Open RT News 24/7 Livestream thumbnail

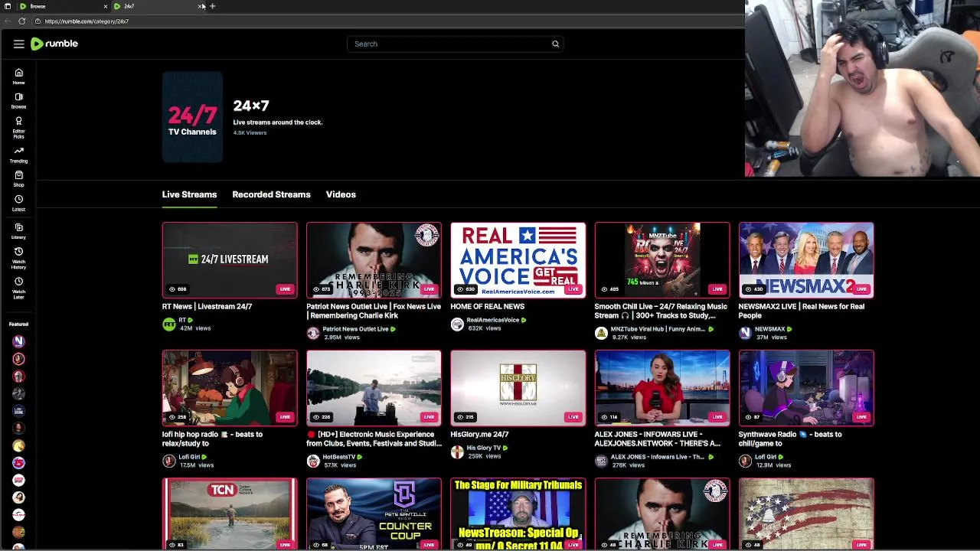[x=230, y=259]
